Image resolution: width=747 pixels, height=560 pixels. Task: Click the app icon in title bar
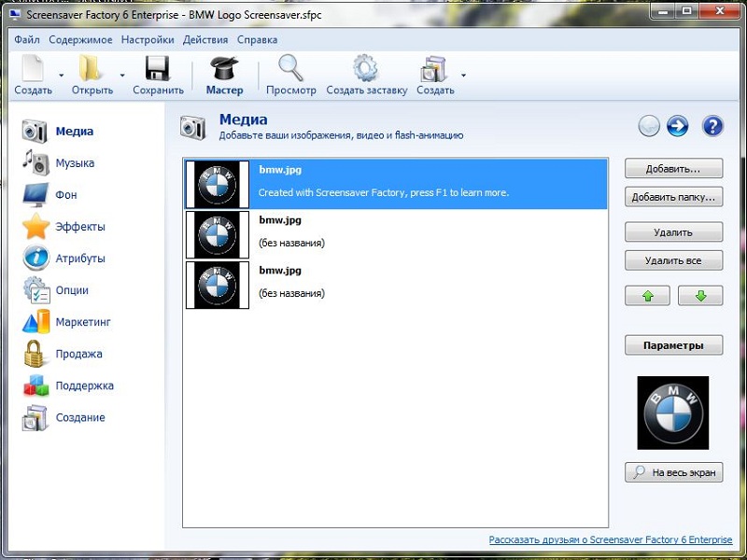point(15,14)
